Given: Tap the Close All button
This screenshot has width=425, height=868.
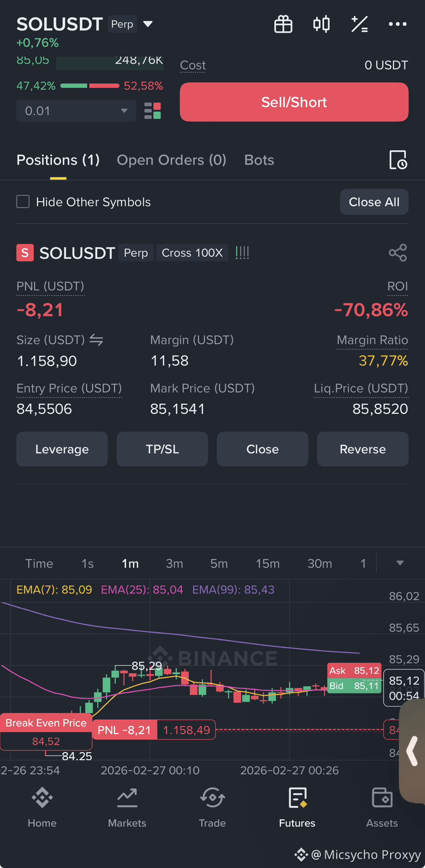Looking at the screenshot, I should click(374, 202).
